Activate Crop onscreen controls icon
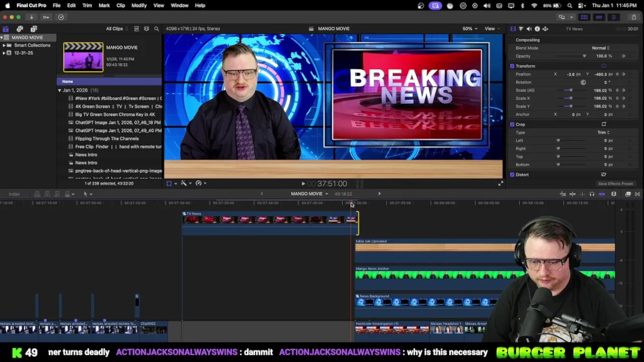 pos(604,124)
